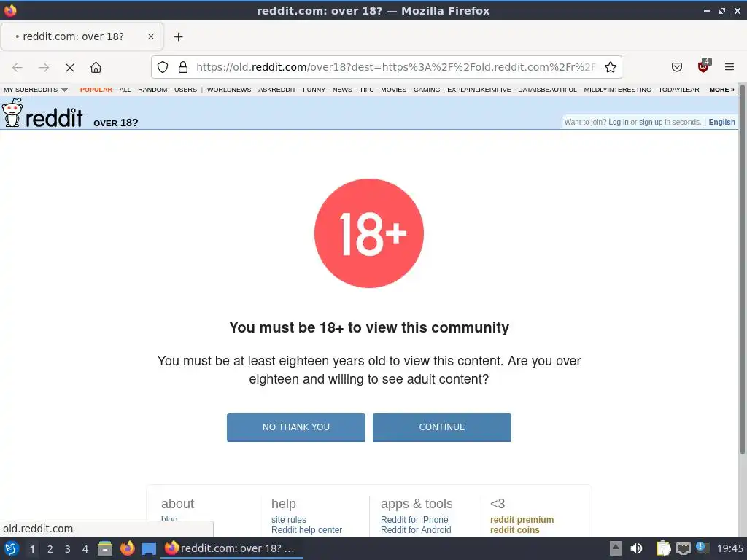Open the Popular link in top bar
The image size is (747, 560).
click(96, 90)
